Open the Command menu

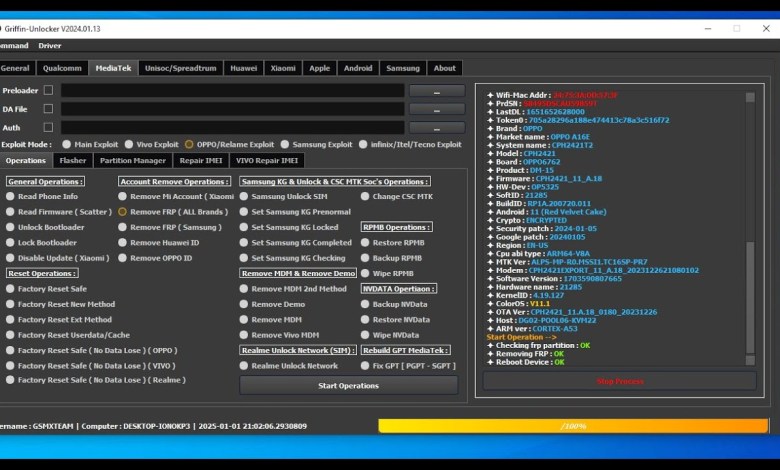pos(14,45)
